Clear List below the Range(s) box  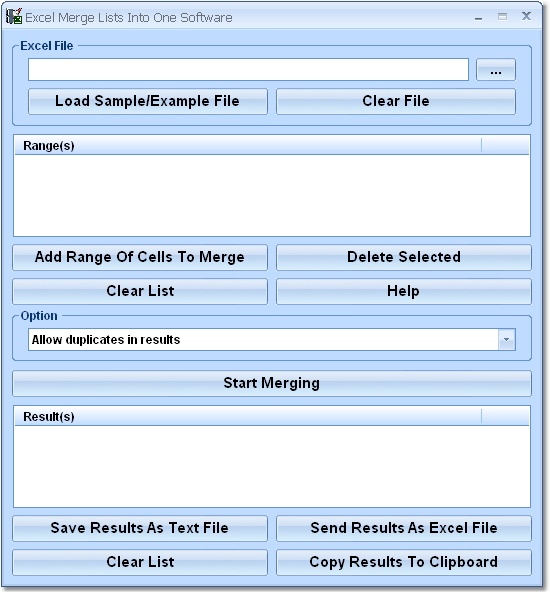pyautogui.click(x=140, y=291)
